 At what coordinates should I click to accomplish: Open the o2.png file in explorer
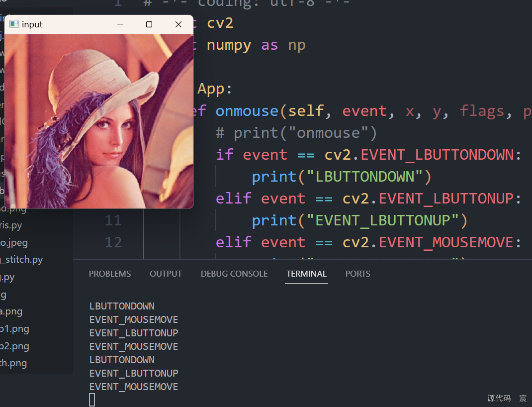14,346
